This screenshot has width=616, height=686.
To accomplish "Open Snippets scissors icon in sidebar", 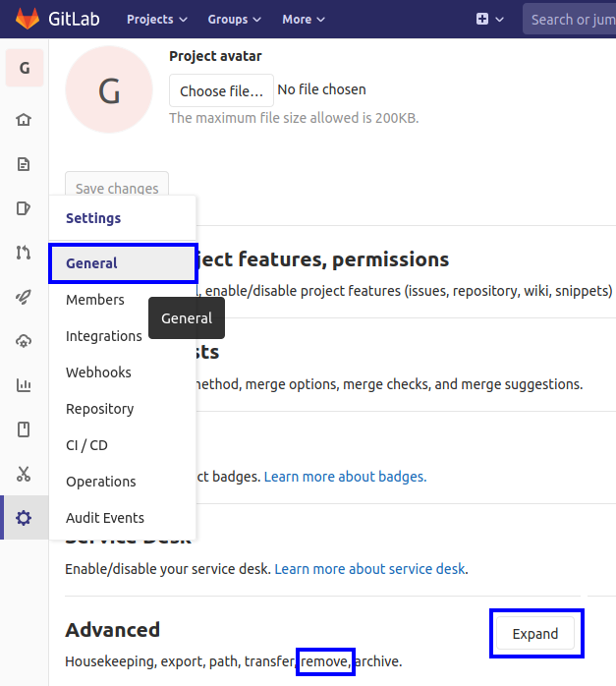I will 24,474.
